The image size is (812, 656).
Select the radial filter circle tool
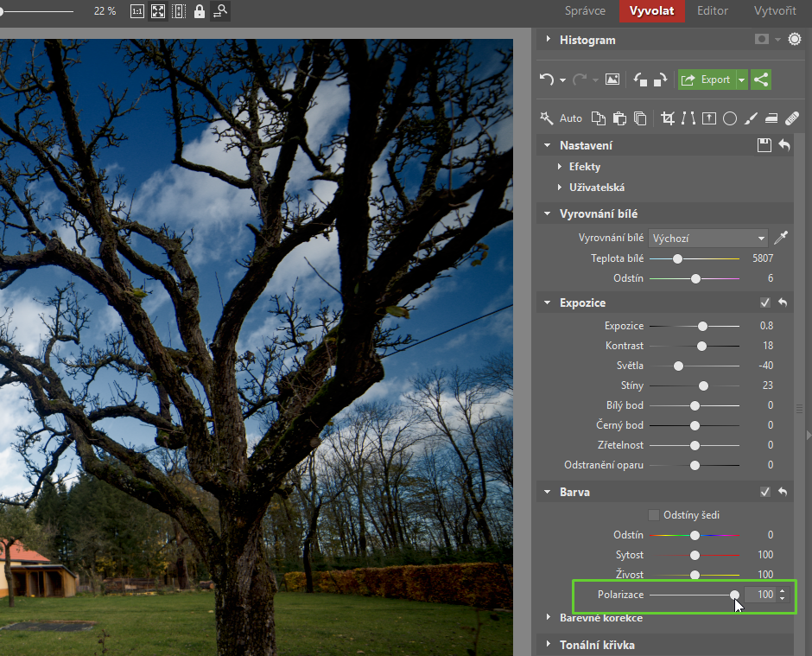point(730,118)
